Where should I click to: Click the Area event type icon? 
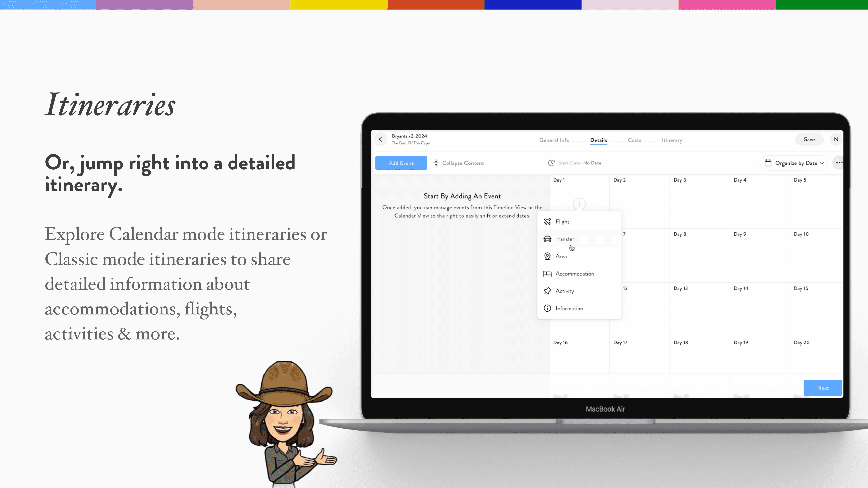coord(547,256)
